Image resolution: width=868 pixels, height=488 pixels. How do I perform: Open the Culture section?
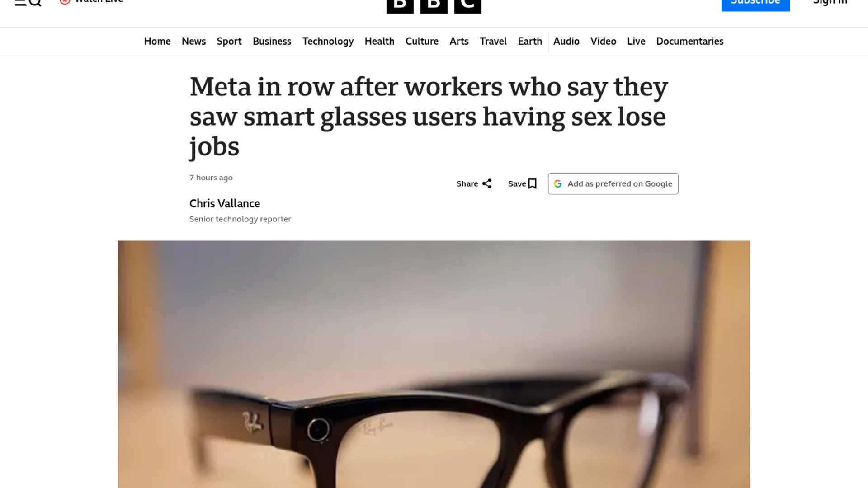422,42
